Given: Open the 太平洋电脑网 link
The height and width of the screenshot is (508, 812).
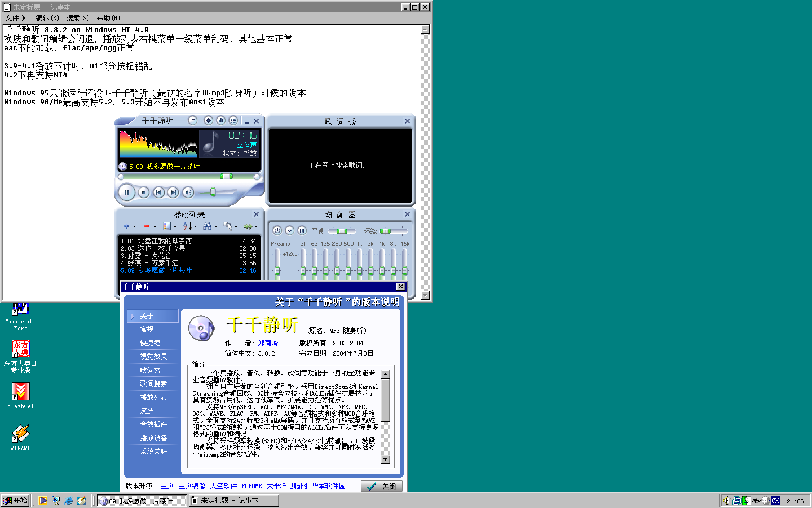Looking at the screenshot, I should click(286, 486).
